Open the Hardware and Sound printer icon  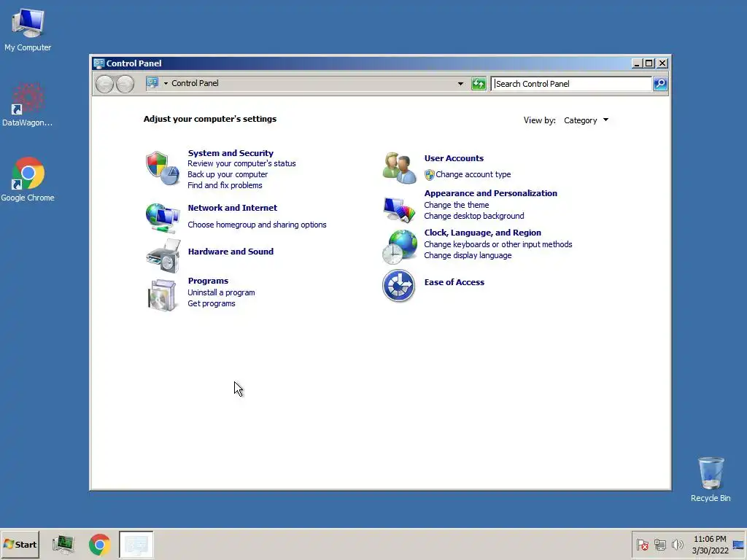pyautogui.click(x=163, y=256)
